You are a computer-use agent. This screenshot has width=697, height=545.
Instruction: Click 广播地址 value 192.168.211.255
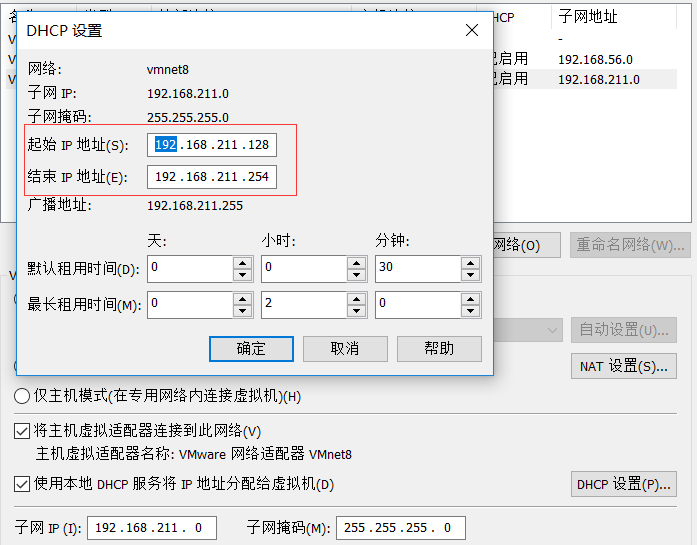pos(195,206)
